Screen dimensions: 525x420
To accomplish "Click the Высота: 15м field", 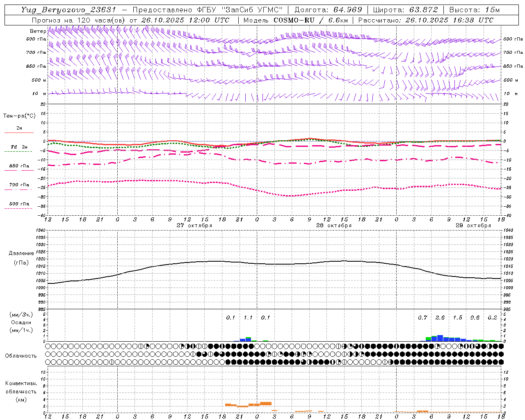I will 475,10.
